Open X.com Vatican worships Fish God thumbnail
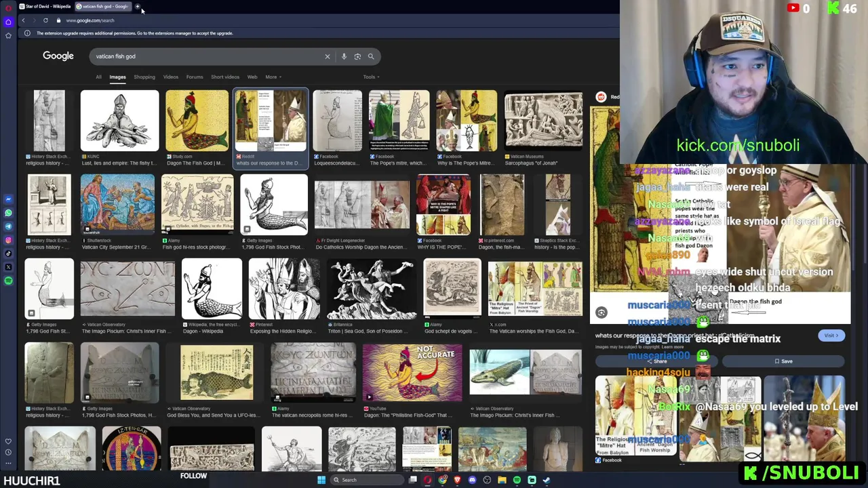 (x=535, y=288)
